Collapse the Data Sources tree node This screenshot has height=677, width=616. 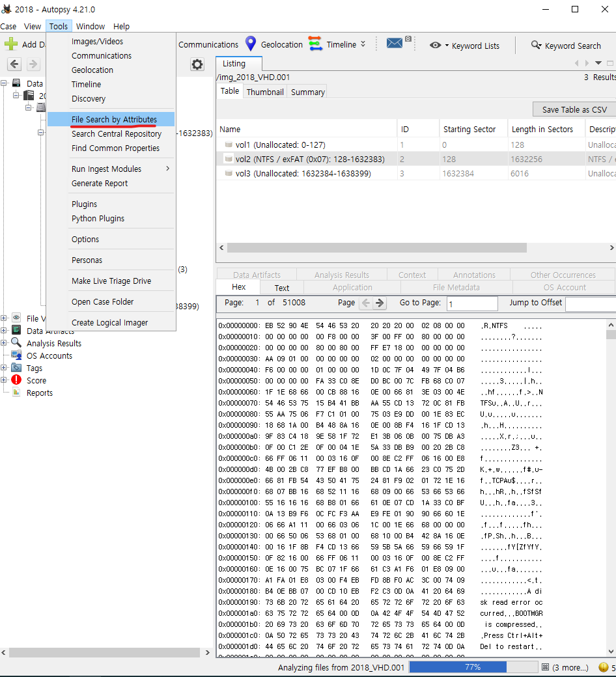[x=3, y=83]
